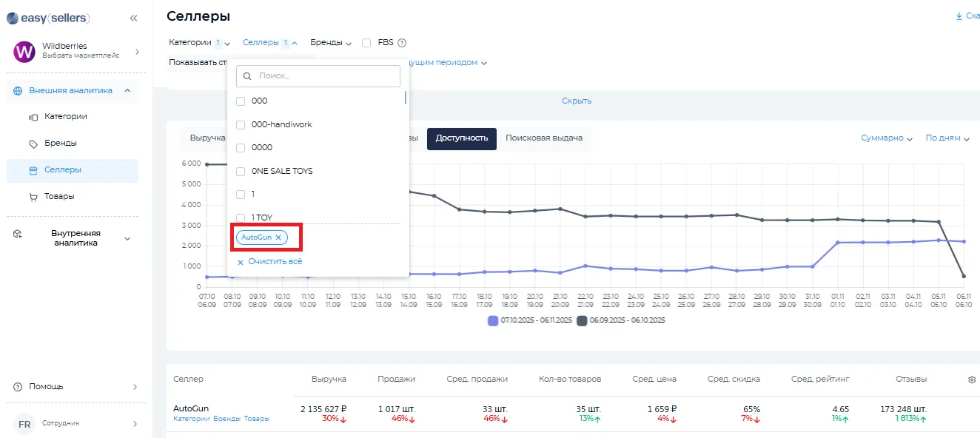Collapse the sidebar with double-chevron icon
This screenshot has height=438, width=980.
[x=133, y=18]
